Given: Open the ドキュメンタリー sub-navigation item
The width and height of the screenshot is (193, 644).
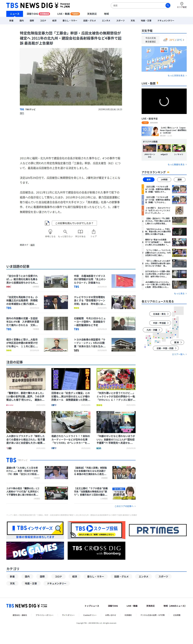Looking at the screenshot, I should coord(166,20).
